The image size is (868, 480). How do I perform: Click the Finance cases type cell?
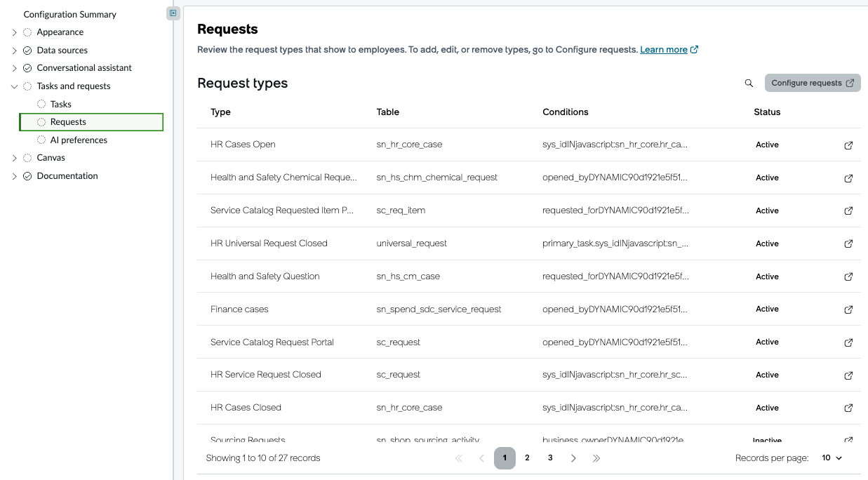[239, 309]
